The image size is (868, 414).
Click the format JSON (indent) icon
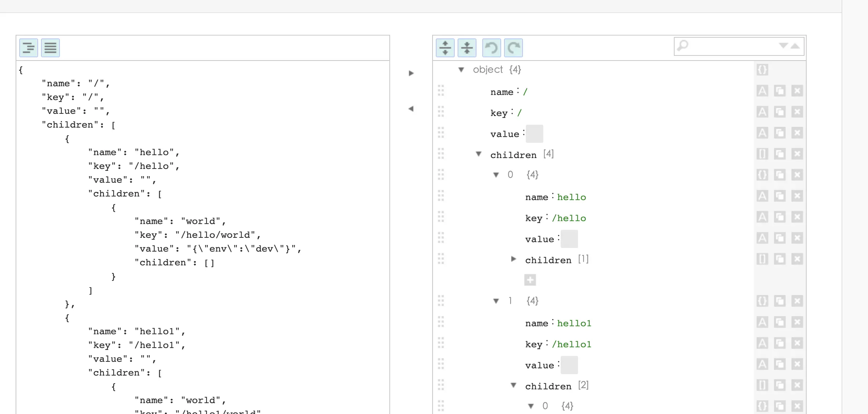[28, 48]
